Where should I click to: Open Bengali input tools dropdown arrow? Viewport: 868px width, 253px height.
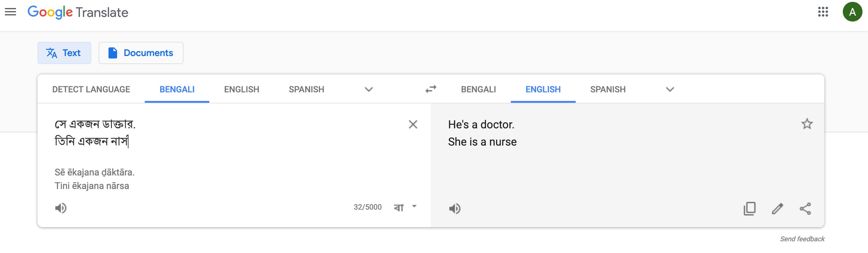pos(414,207)
